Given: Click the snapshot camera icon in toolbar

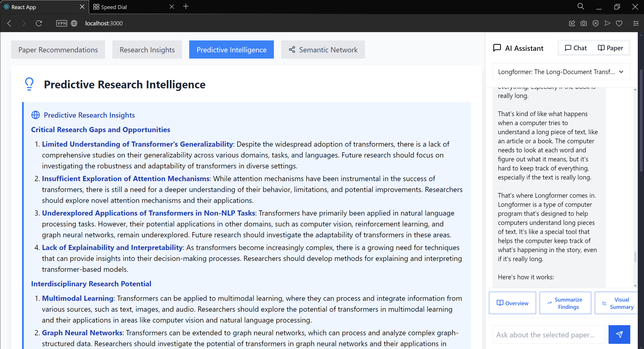Looking at the screenshot, I should [583, 23].
